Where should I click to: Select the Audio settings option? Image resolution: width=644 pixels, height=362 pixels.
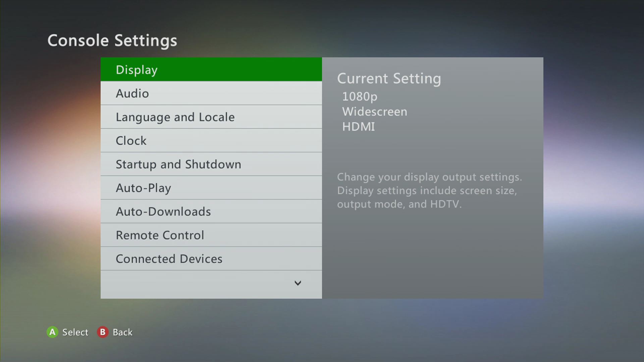[211, 93]
